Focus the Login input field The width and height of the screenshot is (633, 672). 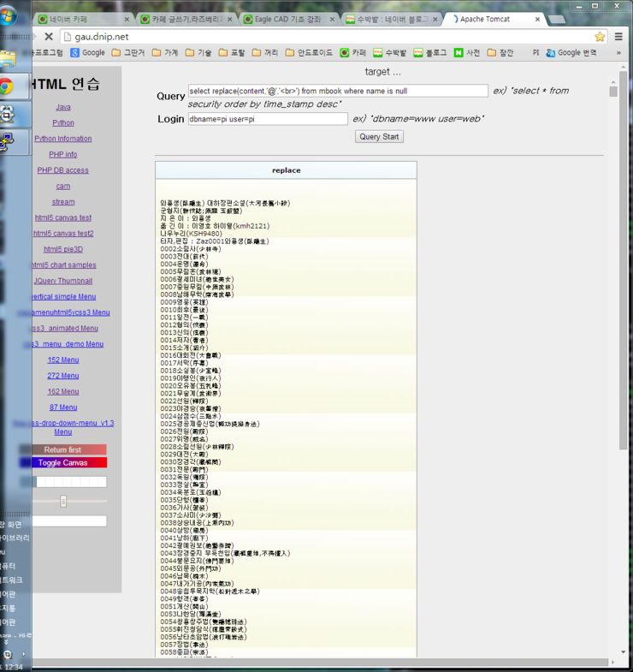(x=268, y=119)
